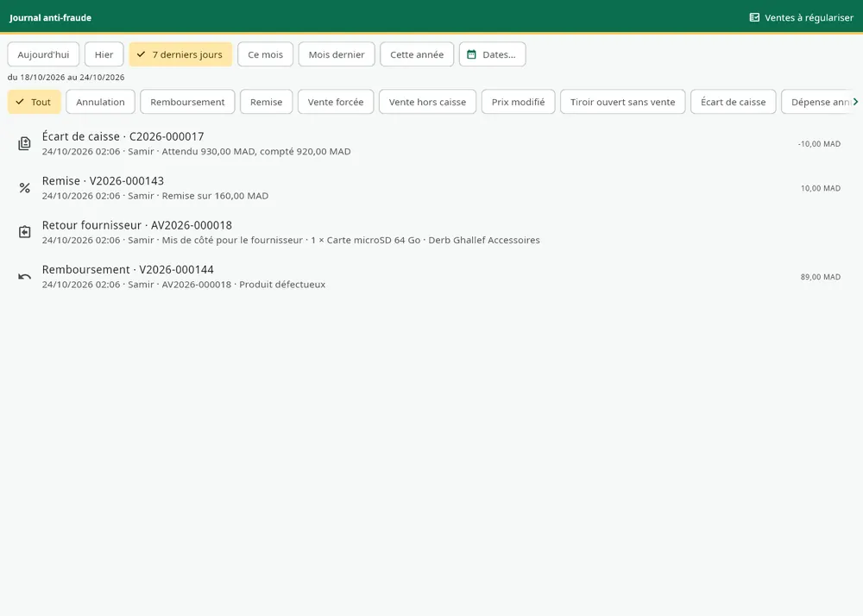Select the Hier date filter

104,54
